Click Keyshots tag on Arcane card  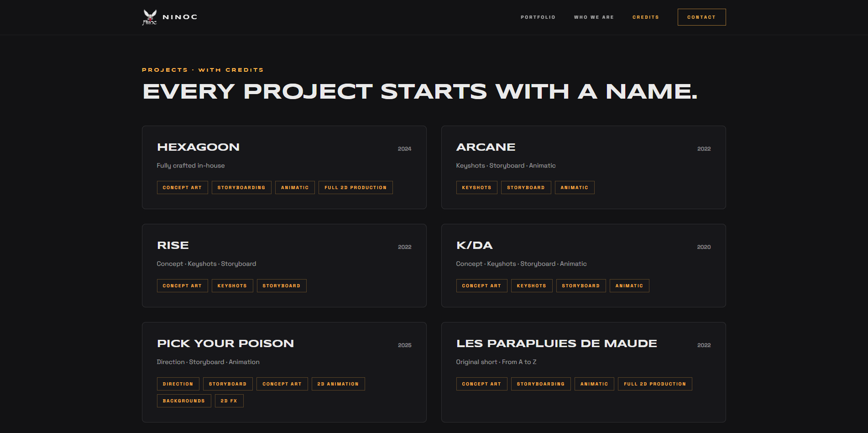click(x=476, y=188)
